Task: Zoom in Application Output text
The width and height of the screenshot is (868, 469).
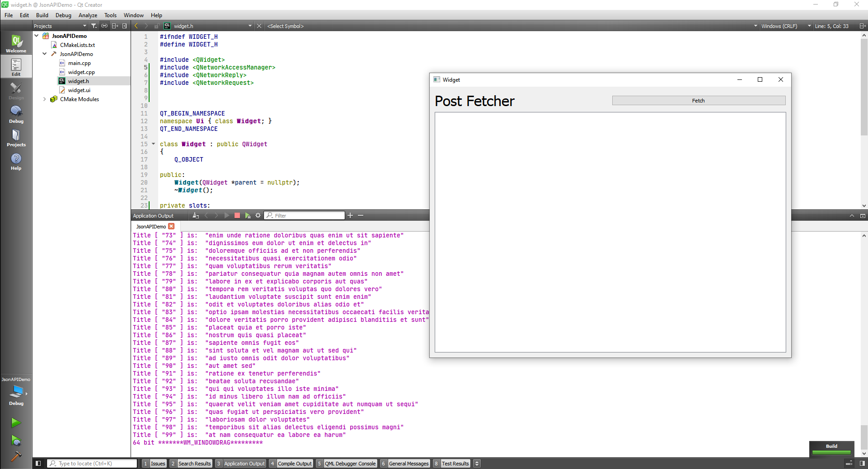Action: (x=350, y=215)
